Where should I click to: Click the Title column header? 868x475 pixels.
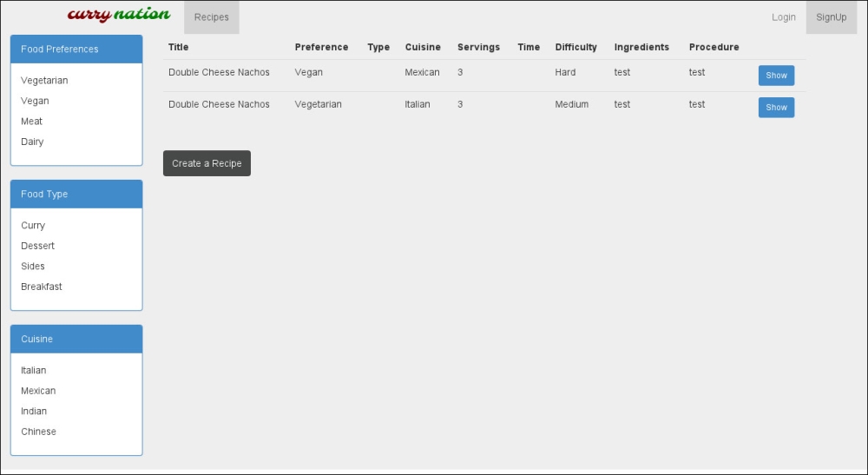click(178, 47)
